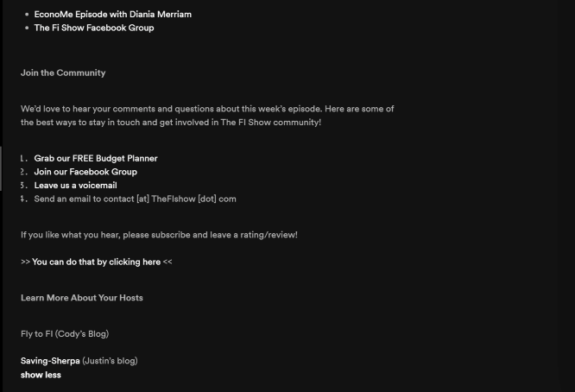
Task: Click the list number beside Send an email
Action: click(x=24, y=199)
